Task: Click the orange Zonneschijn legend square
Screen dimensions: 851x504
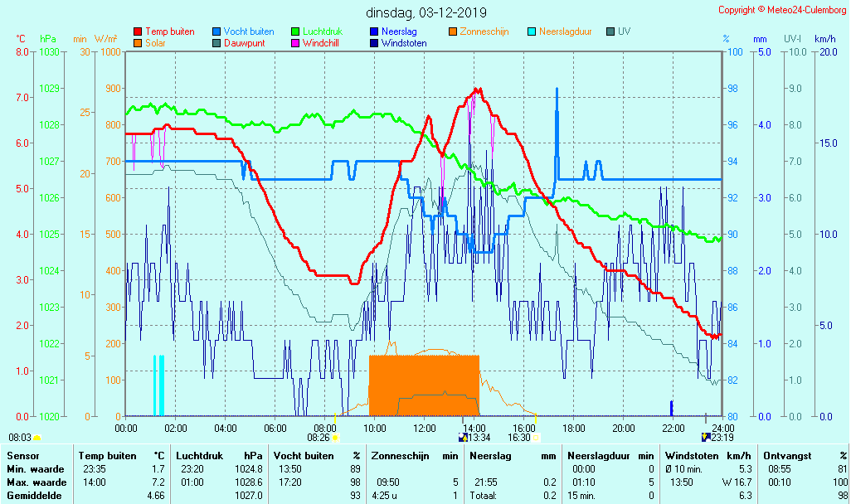Action: coord(453,31)
